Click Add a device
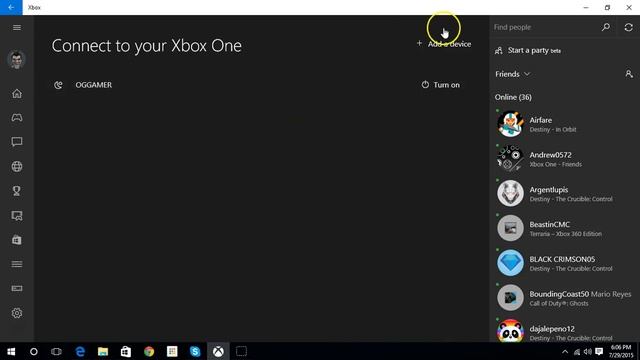This screenshot has height=360, width=640. pyautogui.click(x=444, y=44)
